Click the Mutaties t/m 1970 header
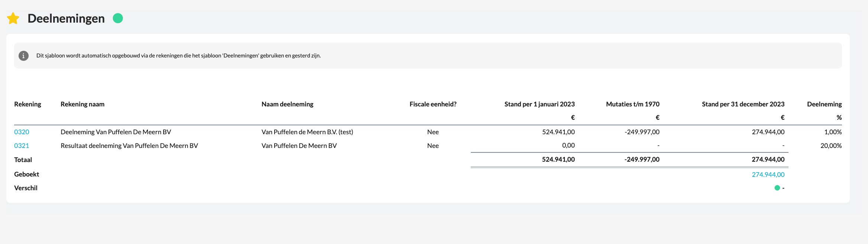Viewport: 868px width, 244px height. [632, 104]
